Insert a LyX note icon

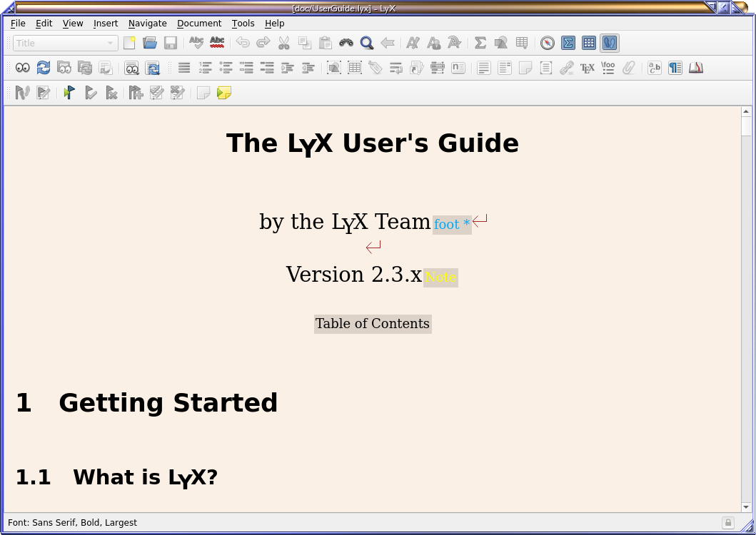coord(525,68)
